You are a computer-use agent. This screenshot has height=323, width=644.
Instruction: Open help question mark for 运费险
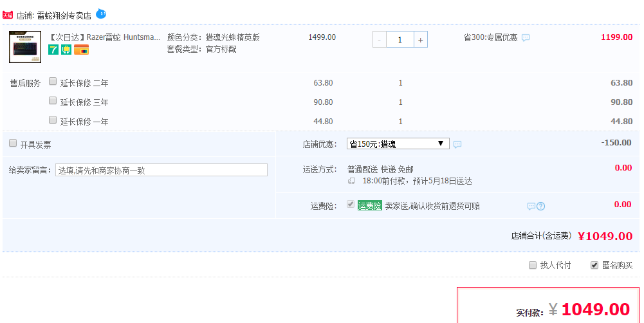[x=540, y=207]
